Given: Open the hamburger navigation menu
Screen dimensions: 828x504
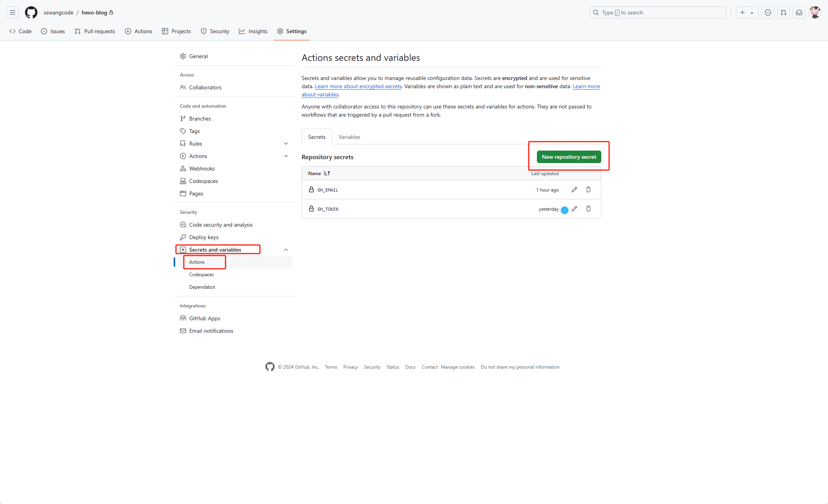Looking at the screenshot, I should point(12,12).
